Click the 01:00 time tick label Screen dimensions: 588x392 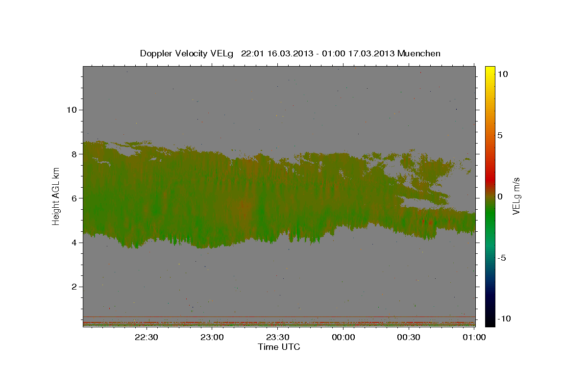click(x=474, y=337)
